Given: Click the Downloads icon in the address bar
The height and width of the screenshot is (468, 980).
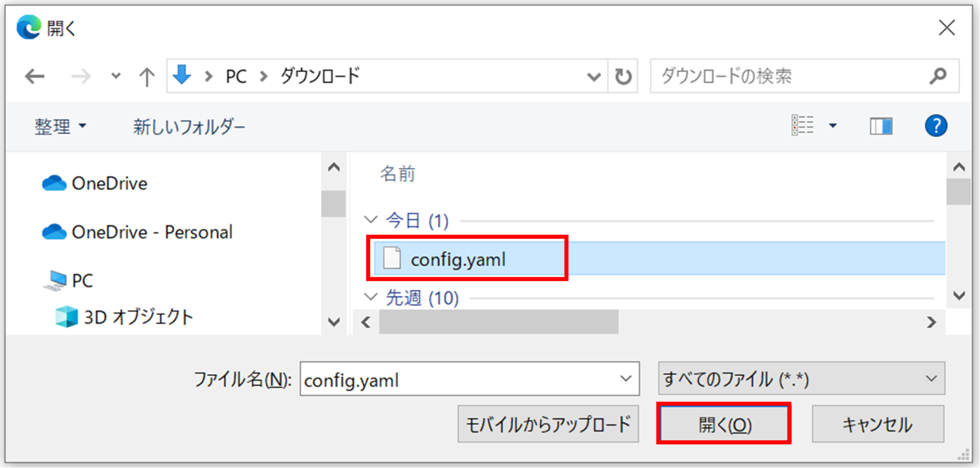Looking at the screenshot, I should 182,76.
